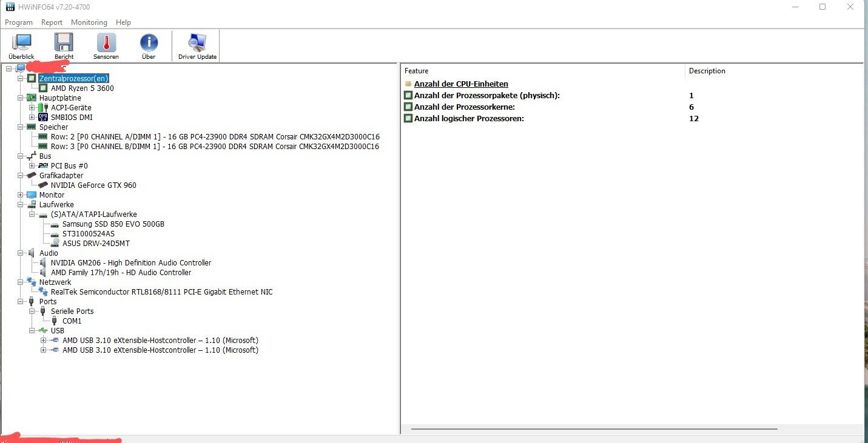Click the RealTek NIC network icon
868x443 pixels.
point(43,292)
